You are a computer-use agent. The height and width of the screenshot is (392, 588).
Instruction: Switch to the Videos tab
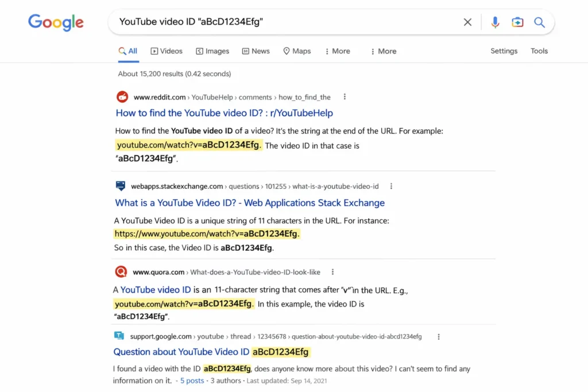pos(167,51)
